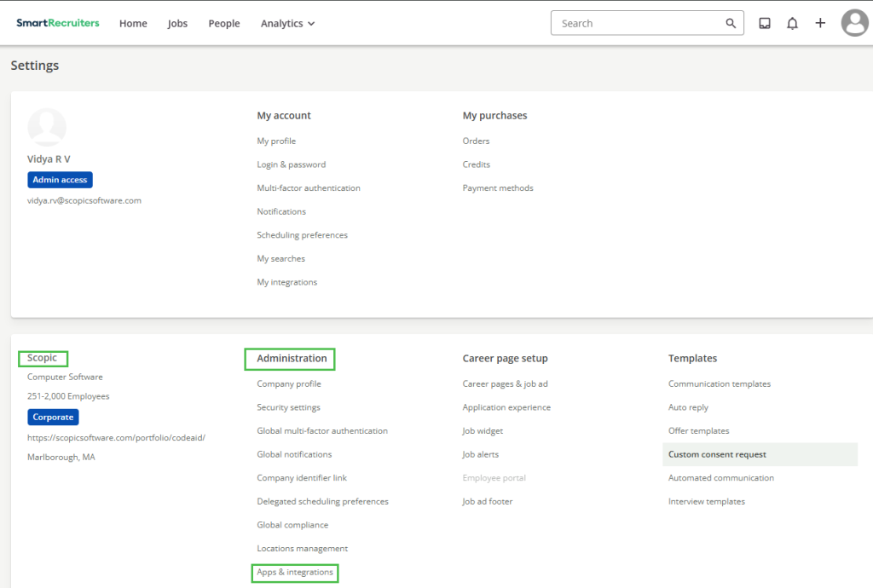Open the notifications bell icon
The image size is (873, 588).
click(792, 24)
